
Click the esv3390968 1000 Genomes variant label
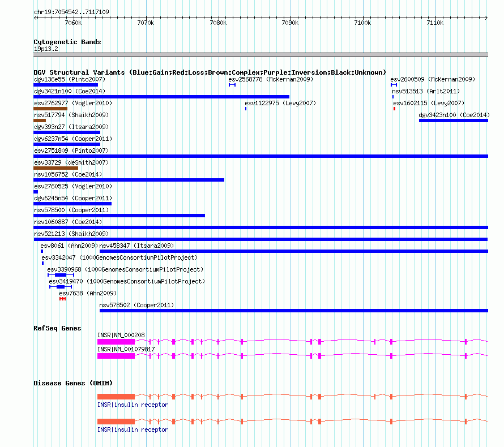(x=125, y=269)
